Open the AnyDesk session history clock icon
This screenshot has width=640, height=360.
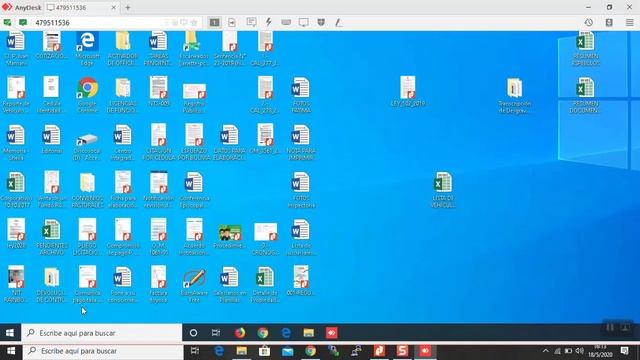coord(589,22)
